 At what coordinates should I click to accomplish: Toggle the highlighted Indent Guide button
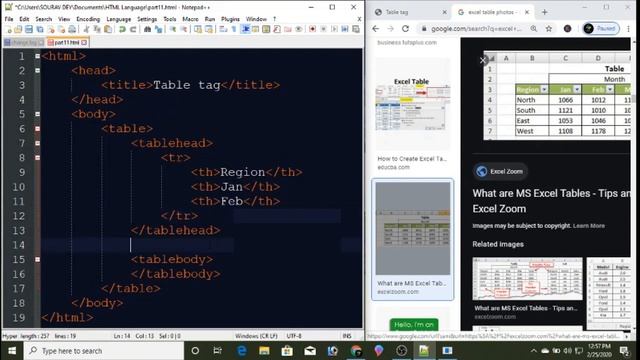pos(245,29)
